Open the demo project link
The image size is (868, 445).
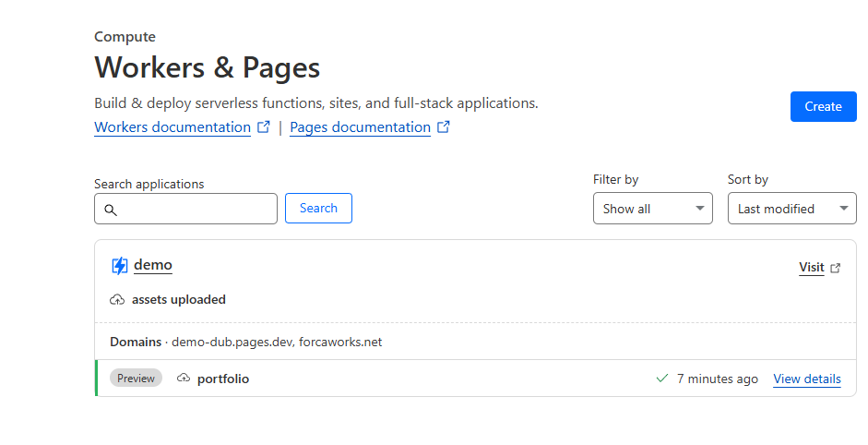tap(153, 265)
